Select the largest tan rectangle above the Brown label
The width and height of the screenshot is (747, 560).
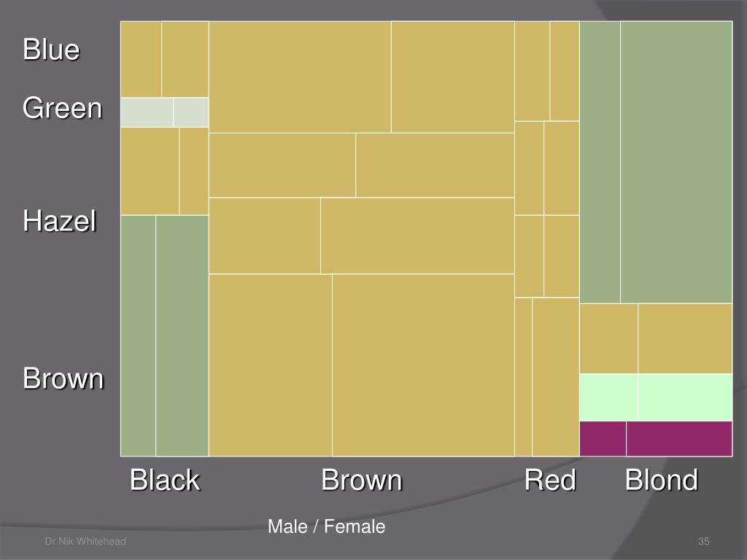tap(423, 365)
